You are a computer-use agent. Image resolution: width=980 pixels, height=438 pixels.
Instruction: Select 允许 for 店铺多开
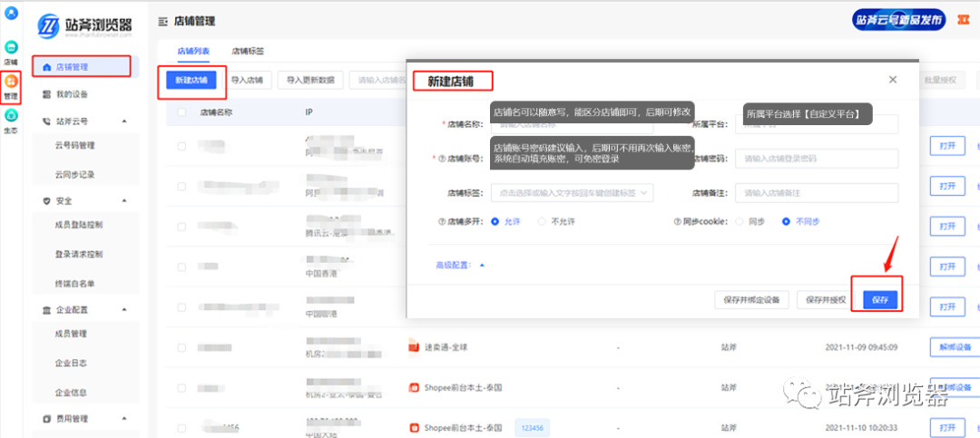click(495, 221)
